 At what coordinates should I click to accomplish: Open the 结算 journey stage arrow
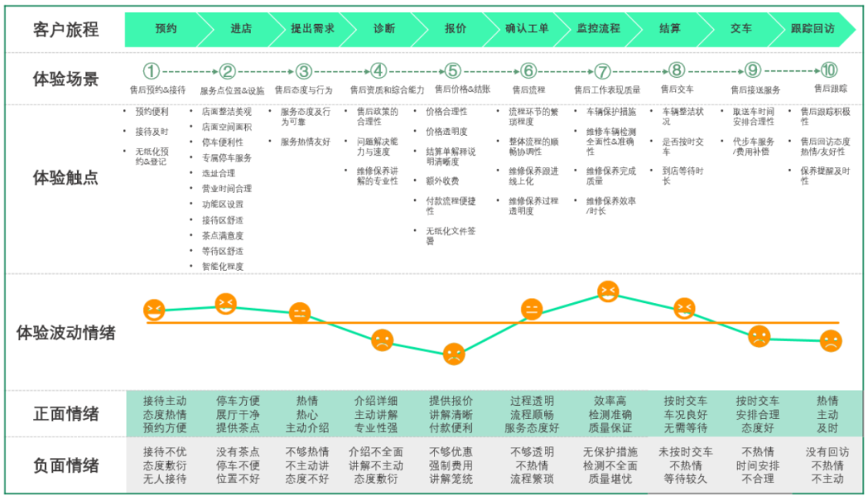(x=669, y=29)
